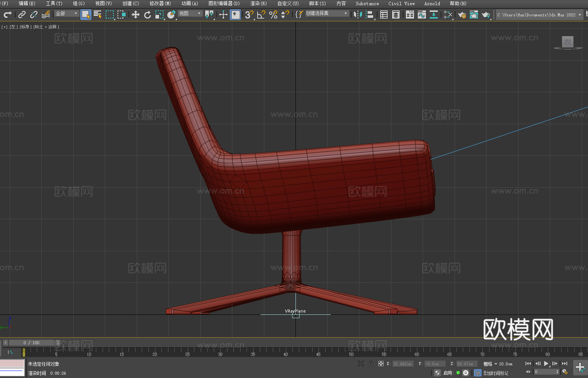The height and width of the screenshot is (378, 588).
Task: Click the [标准] viewport label
Action: [25, 27]
